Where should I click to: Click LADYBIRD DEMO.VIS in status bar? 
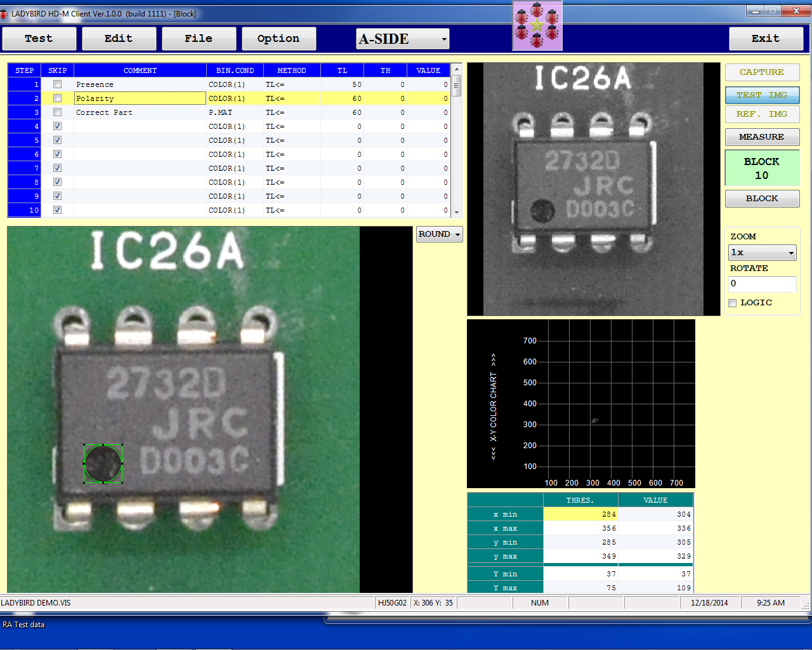click(36, 603)
